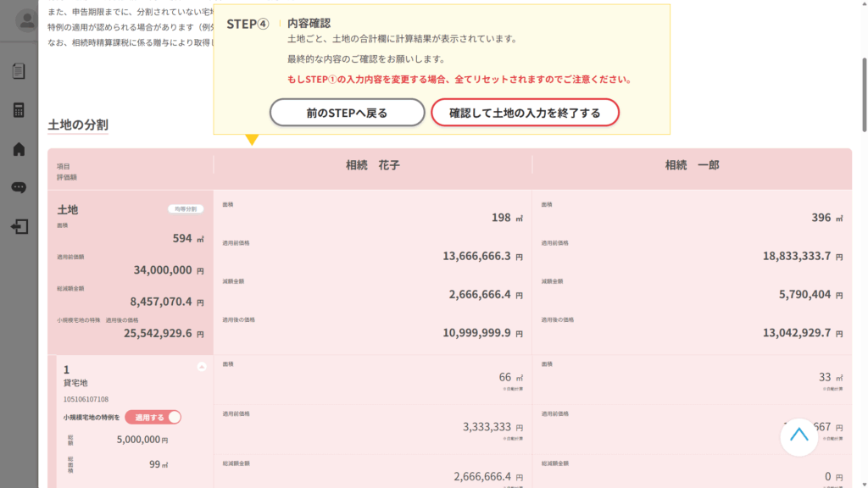Click the 総額 5,000,000円 value field
This screenshot has height=488, width=868.
pyautogui.click(x=138, y=440)
